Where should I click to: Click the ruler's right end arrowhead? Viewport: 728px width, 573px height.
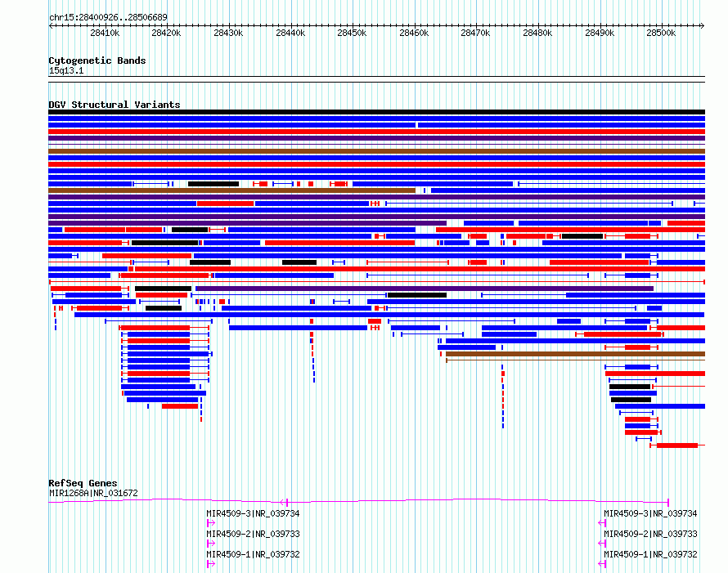[703, 25]
